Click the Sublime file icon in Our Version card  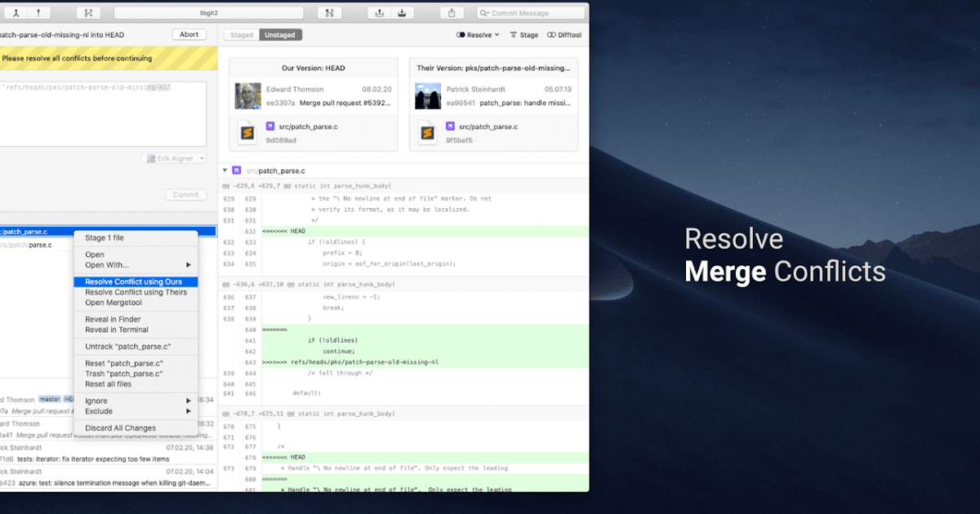click(x=248, y=132)
